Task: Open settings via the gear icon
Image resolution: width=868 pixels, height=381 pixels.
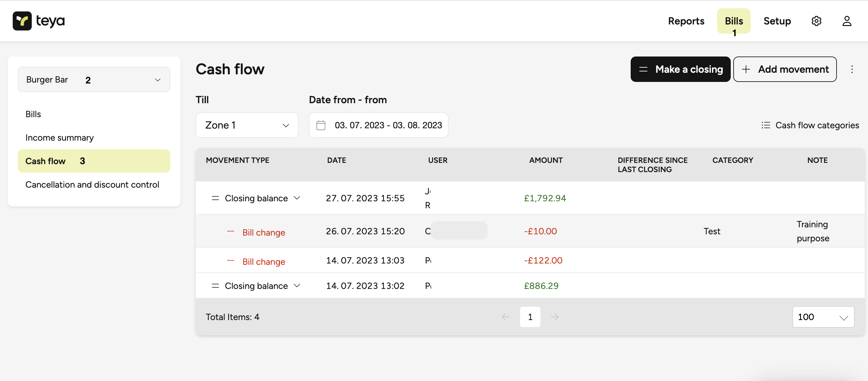Action: click(816, 21)
